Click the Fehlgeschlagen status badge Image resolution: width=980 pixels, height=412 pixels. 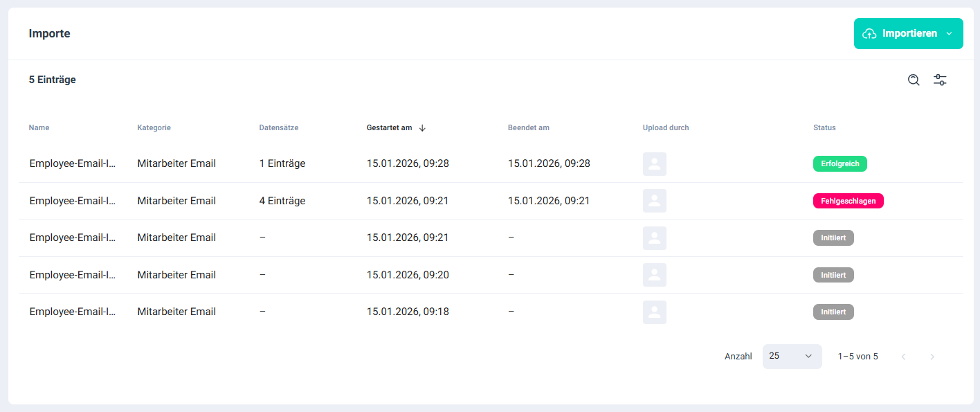[x=848, y=201]
